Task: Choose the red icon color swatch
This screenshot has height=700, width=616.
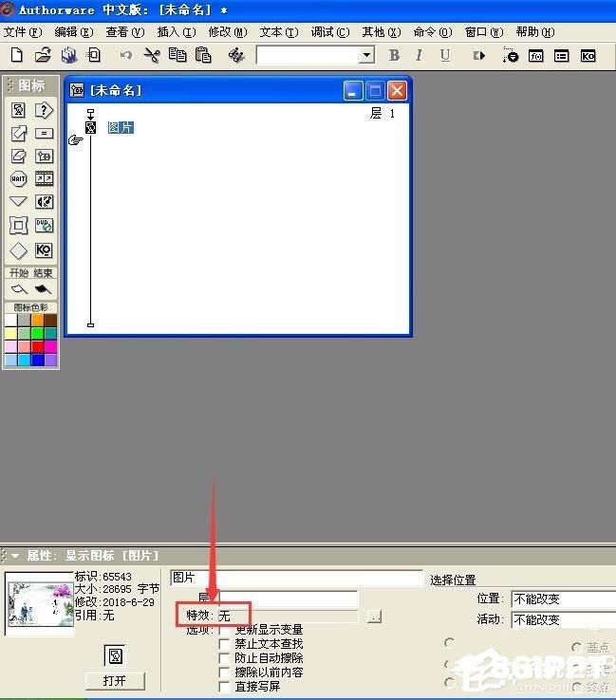Action: 38,346
